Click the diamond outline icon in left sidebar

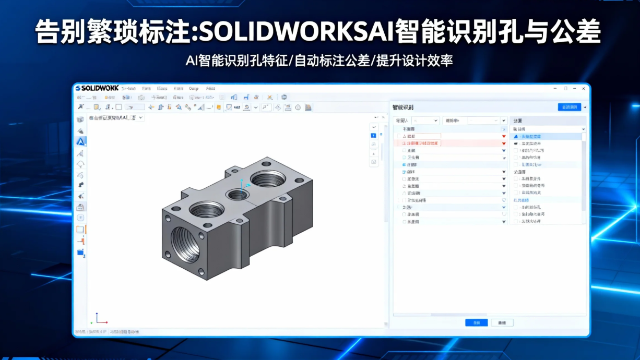80,164
